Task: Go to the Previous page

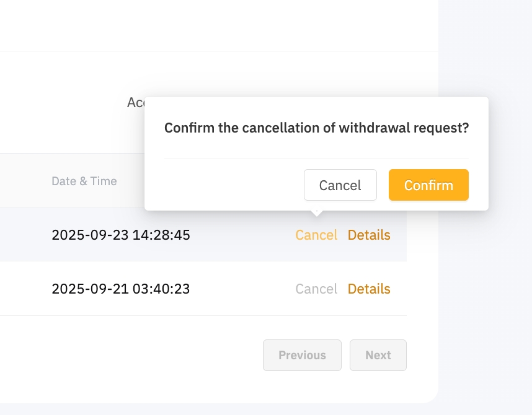Action: [x=302, y=355]
